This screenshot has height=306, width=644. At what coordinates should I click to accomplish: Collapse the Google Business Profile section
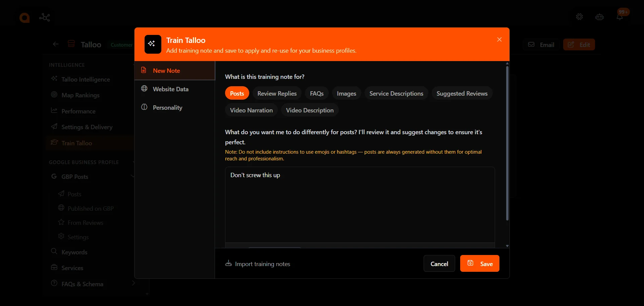coord(133,162)
